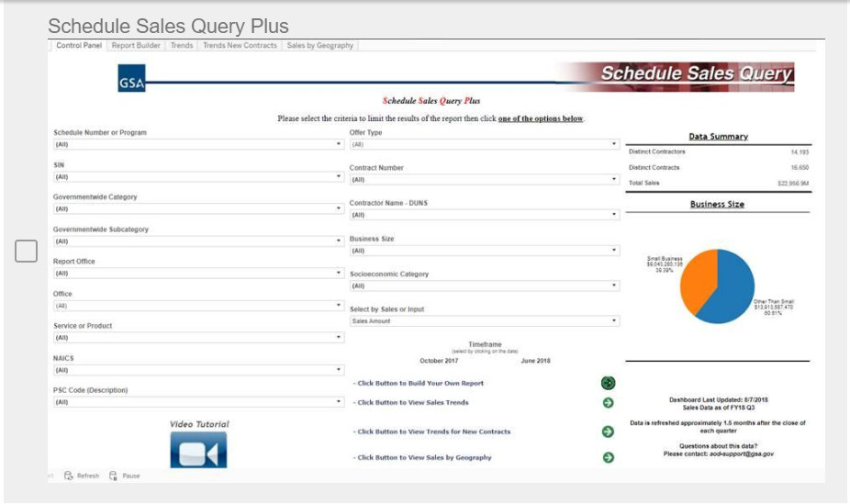The width and height of the screenshot is (850, 504).
Task: Switch to the Report Builder tab
Action: pyautogui.click(x=136, y=46)
